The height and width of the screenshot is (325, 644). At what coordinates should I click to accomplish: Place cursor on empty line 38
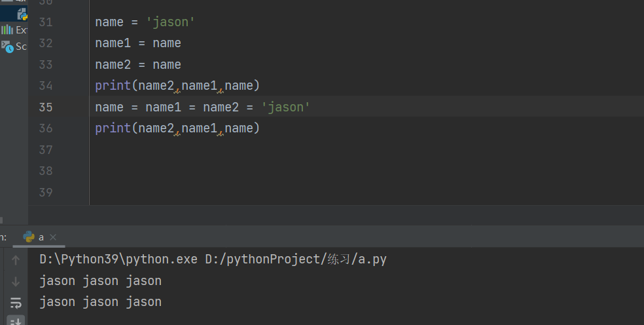(x=262, y=171)
